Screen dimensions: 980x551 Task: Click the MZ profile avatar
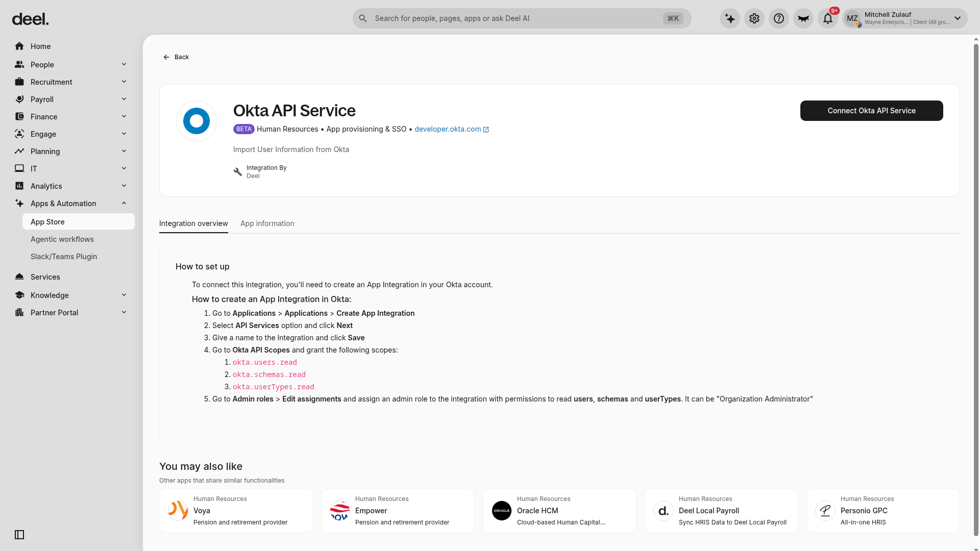[x=852, y=18]
